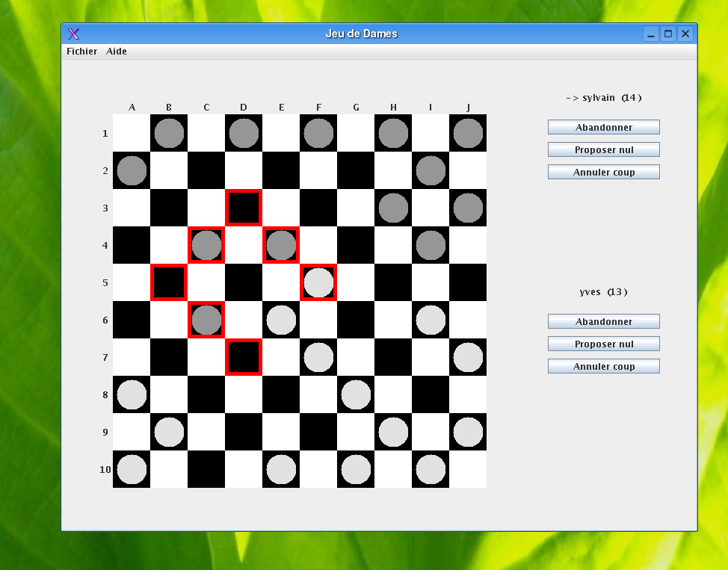Viewport: 728px width, 570px height.
Task: Select the dark piece on square I2
Action: point(431,170)
